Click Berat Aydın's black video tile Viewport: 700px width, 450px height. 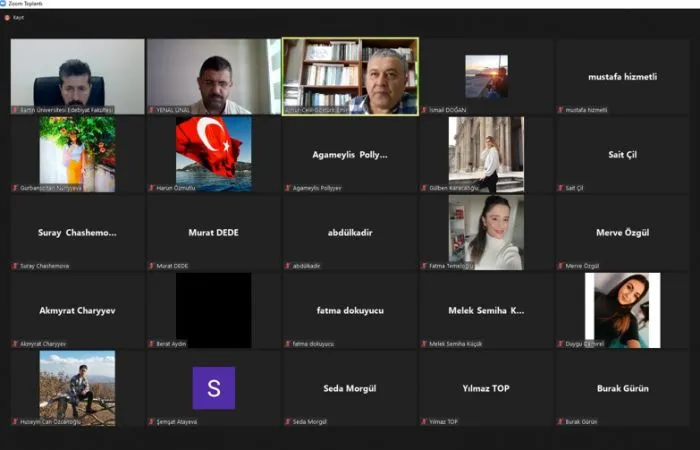click(x=213, y=310)
